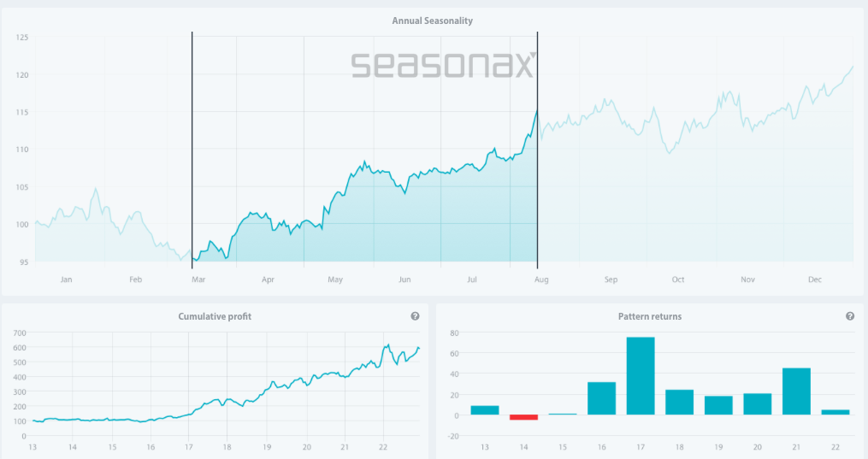
Task: Click the Cumulative profit heading
Action: click(215, 316)
